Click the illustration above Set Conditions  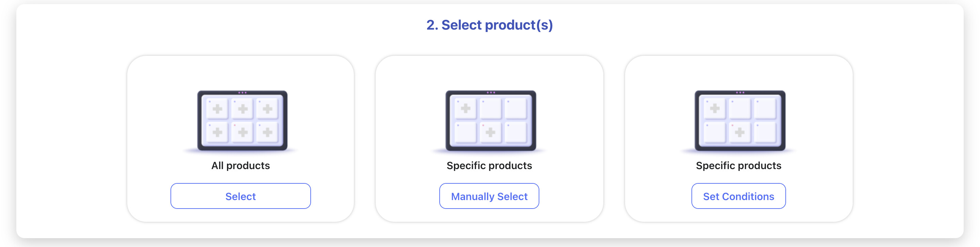click(x=739, y=120)
